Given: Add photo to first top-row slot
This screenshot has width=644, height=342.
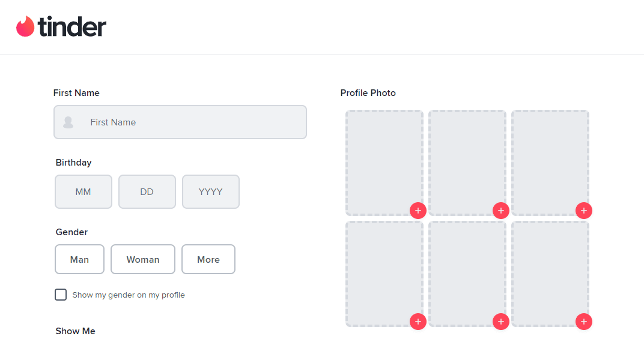Looking at the screenshot, I should click(418, 211).
